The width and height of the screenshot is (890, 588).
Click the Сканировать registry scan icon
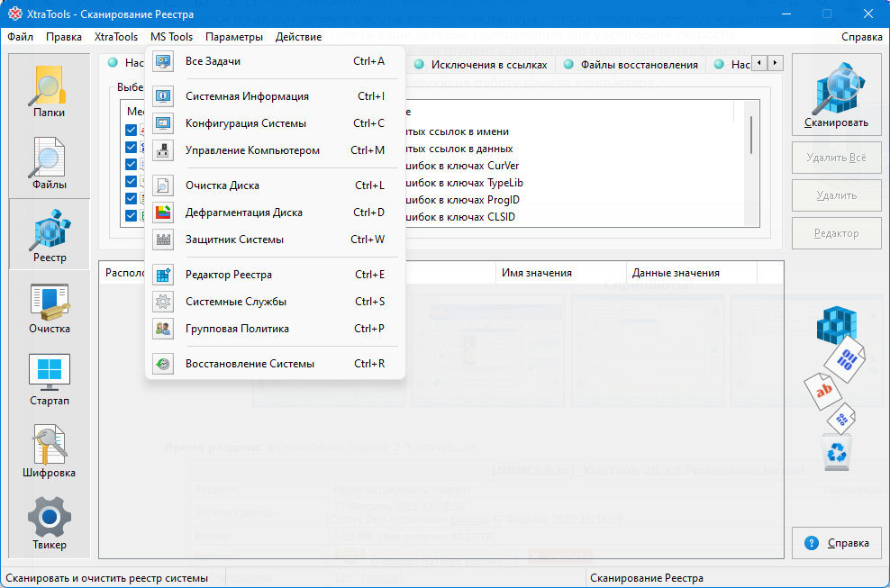tap(836, 95)
